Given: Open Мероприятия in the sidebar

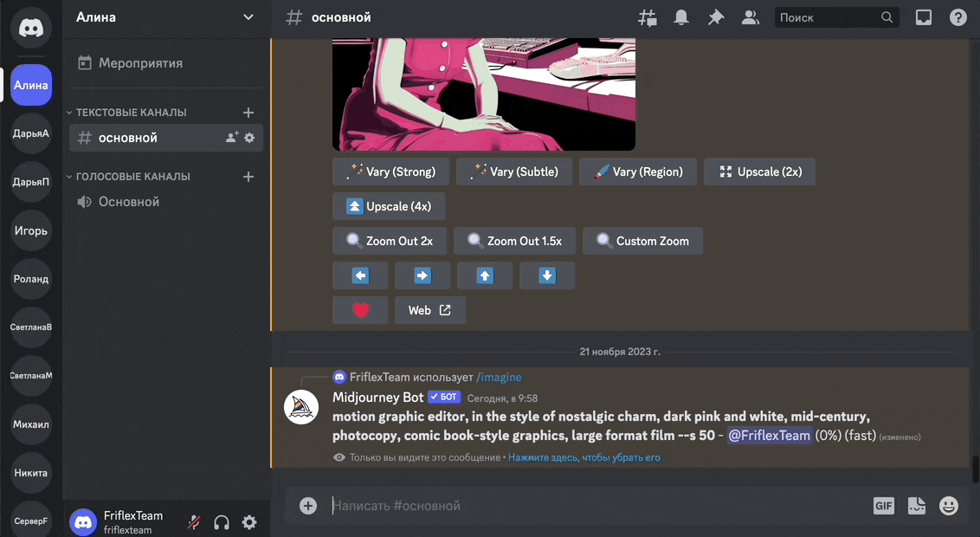Looking at the screenshot, I should tap(139, 62).
